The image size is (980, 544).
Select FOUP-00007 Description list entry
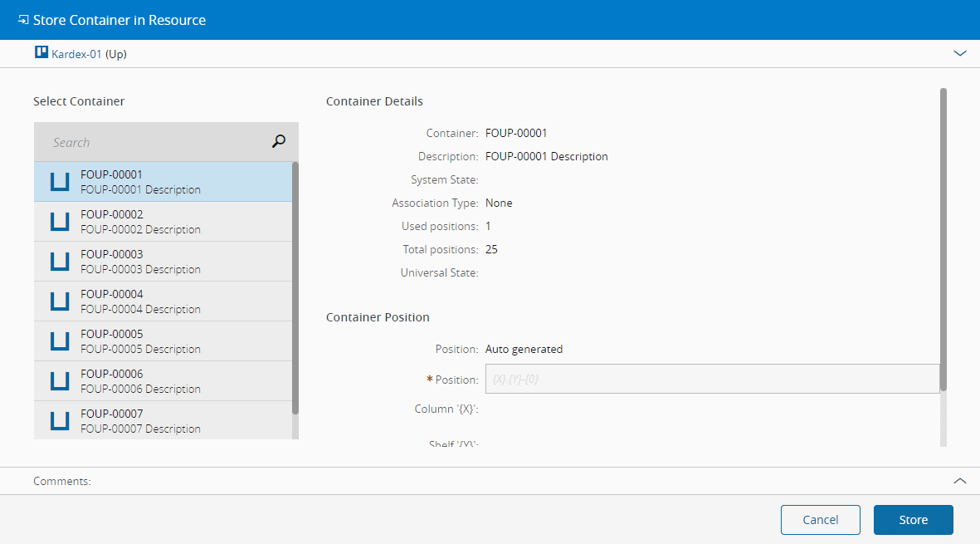coord(140,429)
